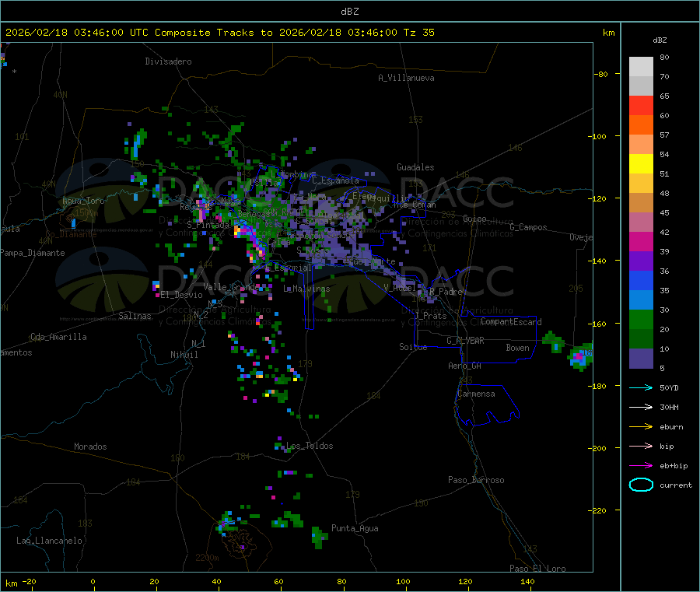
Task: Click the 'Guadales' map label
Action: point(415,167)
